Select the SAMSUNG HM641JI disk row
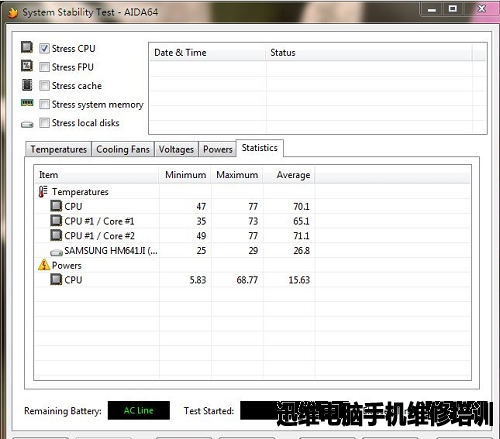 [x=252, y=250]
